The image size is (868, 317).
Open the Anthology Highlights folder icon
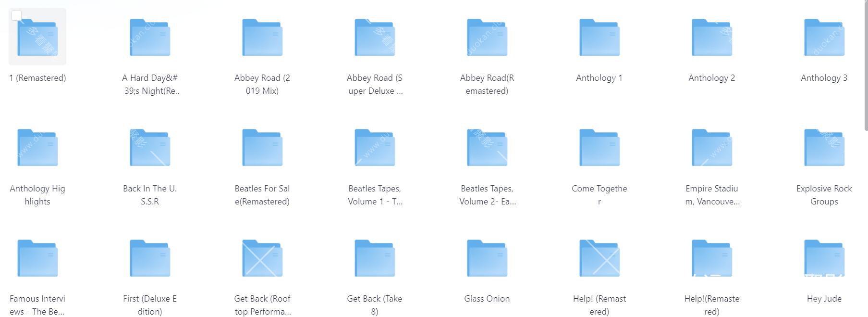[x=37, y=147]
